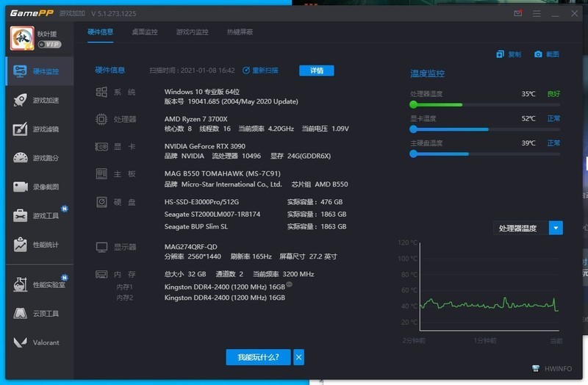This screenshot has width=588, height=385.
Task: Click the dropdown arrow beside 处理器温度
Action: coord(556,228)
